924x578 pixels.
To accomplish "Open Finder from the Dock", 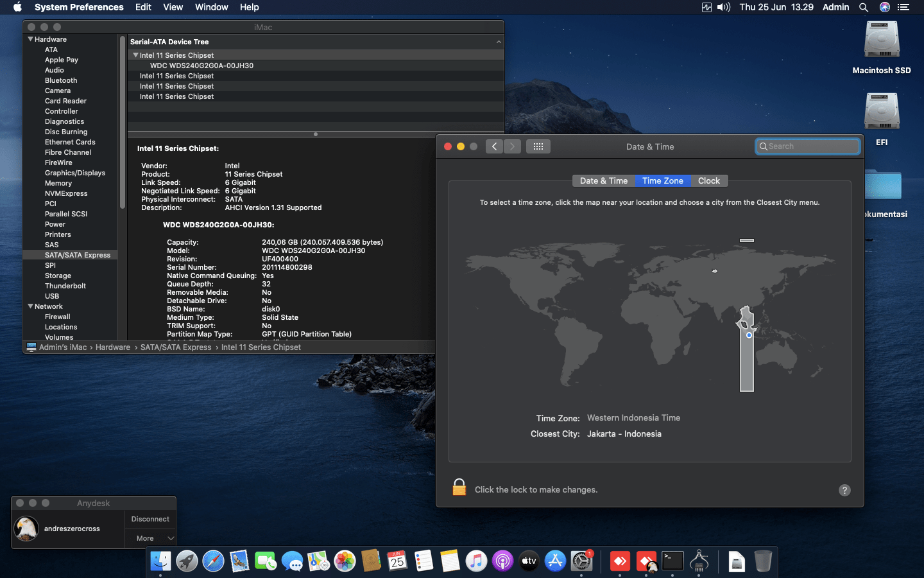I will click(x=160, y=561).
